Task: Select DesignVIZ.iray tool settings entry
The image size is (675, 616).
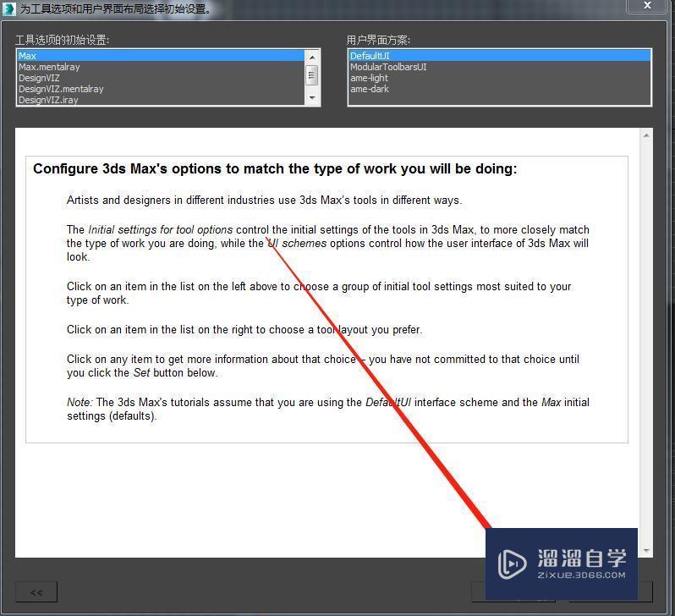Action: (x=161, y=100)
